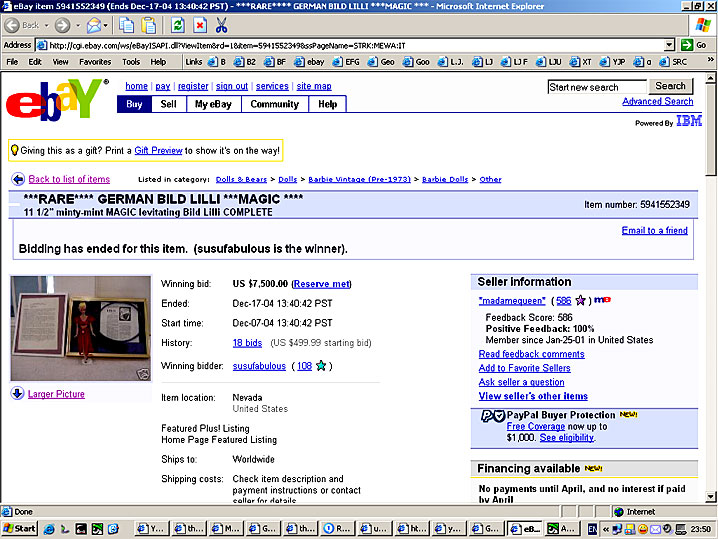Click 'View seller's other items' link
Screen dimensions: 718x539
tap(533, 396)
